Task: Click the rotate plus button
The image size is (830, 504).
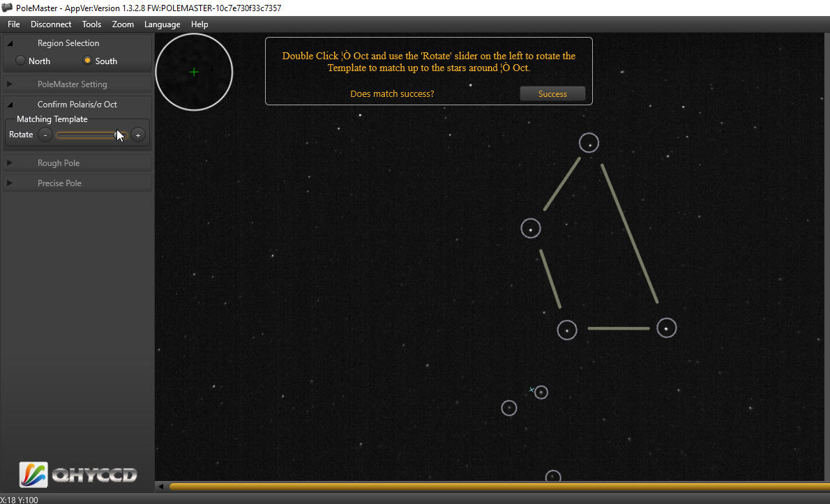Action: (x=138, y=135)
